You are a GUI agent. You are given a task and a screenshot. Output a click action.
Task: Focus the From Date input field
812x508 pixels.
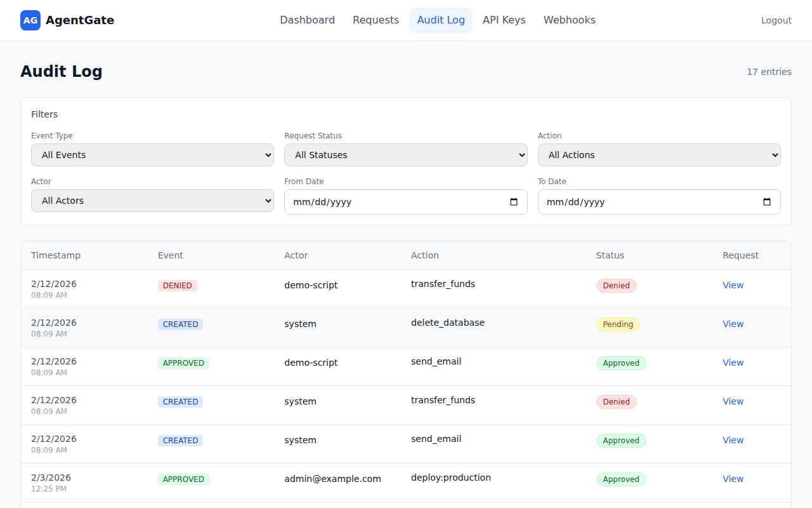(x=406, y=202)
